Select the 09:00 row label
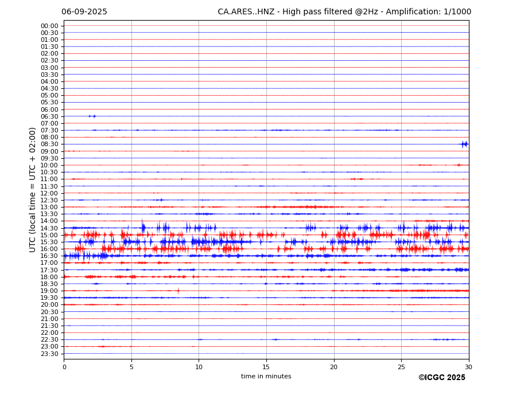This screenshot has height=399, width=532. [x=49, y=151]
